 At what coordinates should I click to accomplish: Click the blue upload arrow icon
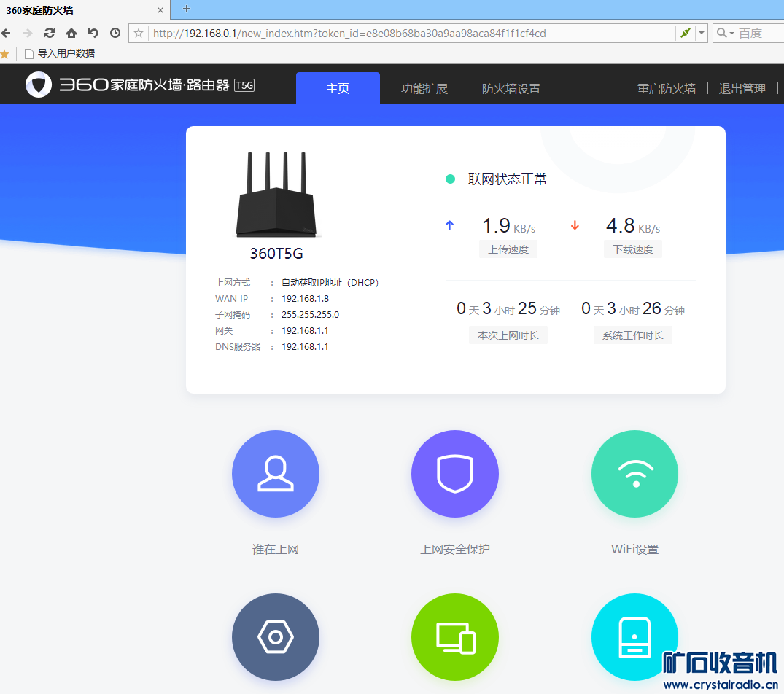pyautogui.click(x=449, y=225)
